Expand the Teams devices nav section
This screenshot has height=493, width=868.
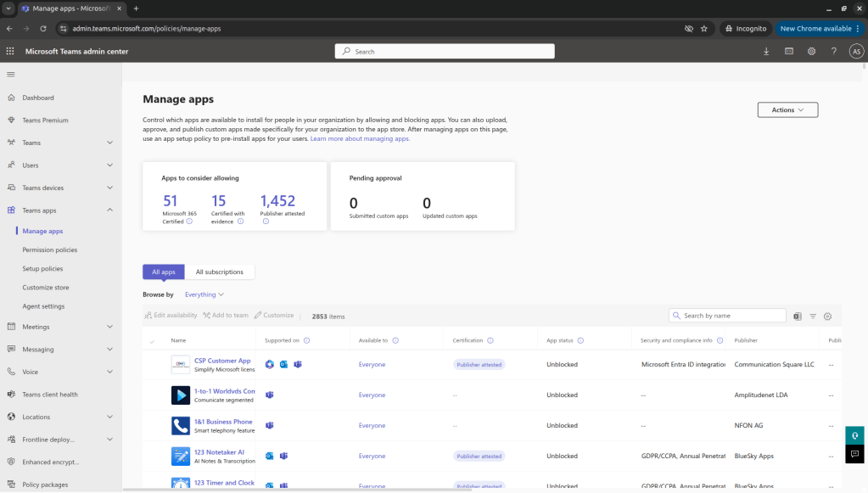tap(109, 188)
